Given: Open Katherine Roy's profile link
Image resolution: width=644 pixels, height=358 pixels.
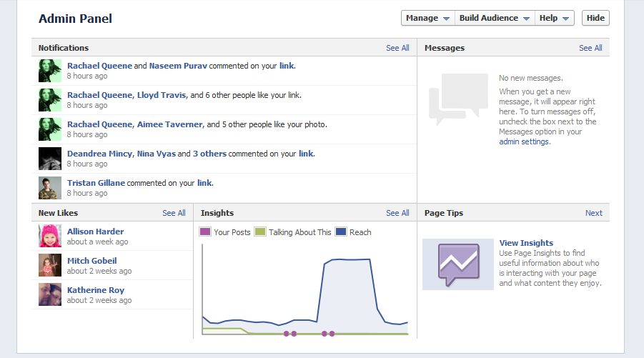Looking at the screenshot, I should (96, 290).
